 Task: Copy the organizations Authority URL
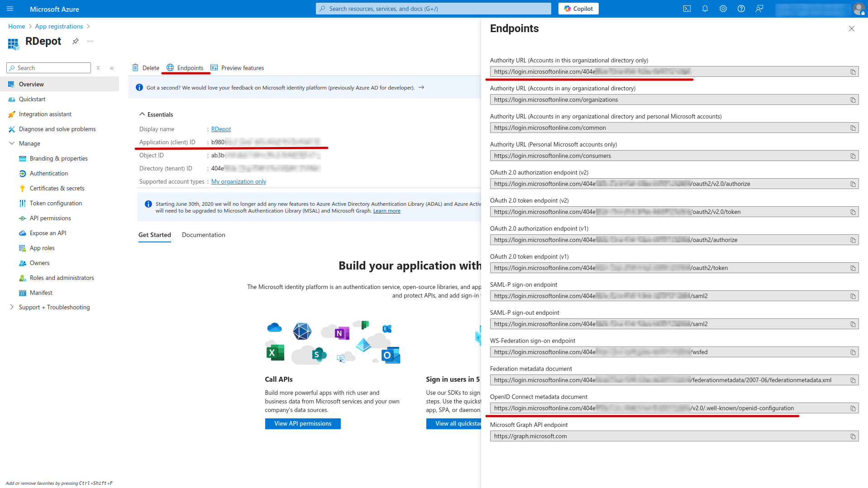pyautogui.click(x=853, y=99)
